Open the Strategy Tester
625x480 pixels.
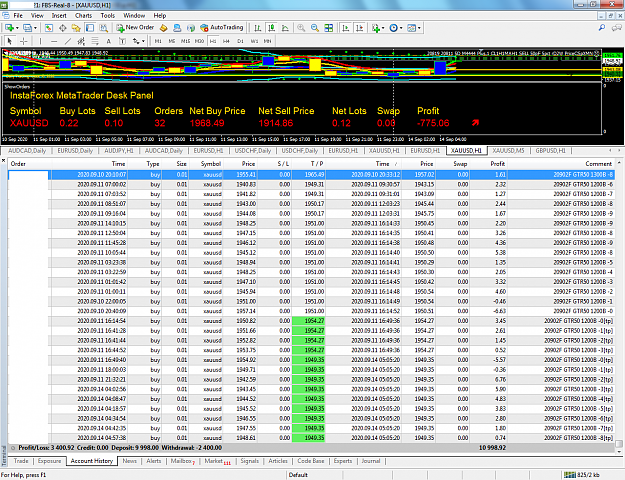tap(104, 28)
